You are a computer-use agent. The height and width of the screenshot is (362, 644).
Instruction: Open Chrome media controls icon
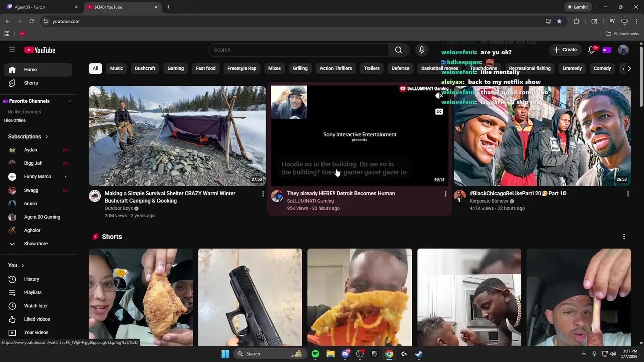tap(612, 21)
